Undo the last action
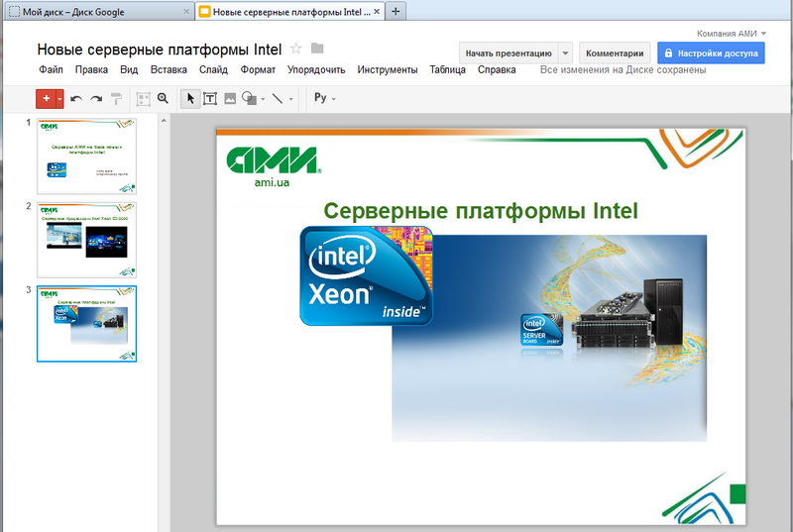This screenshot has height=532, width=793. pos(76,98)
